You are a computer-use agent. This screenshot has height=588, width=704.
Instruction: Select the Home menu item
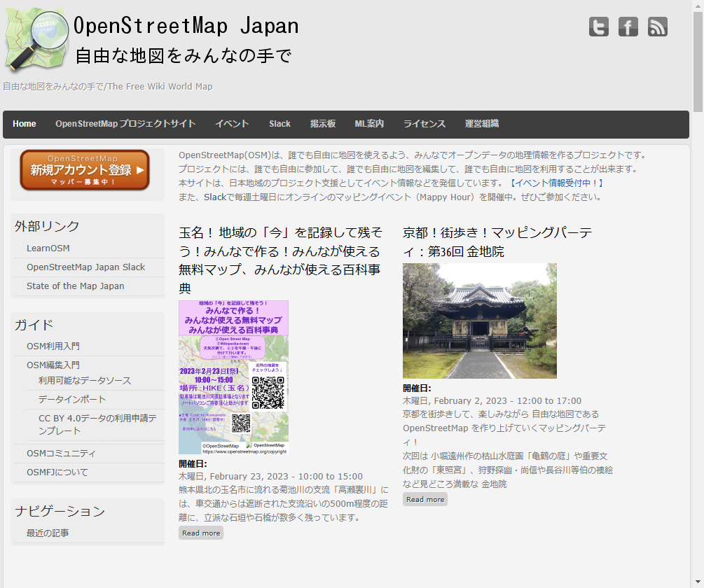click(25, 124)
